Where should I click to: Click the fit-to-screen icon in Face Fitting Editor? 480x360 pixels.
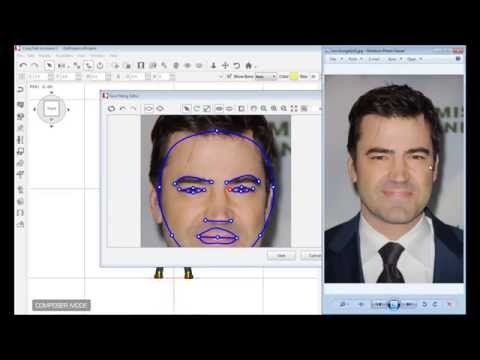click(294, 108)
